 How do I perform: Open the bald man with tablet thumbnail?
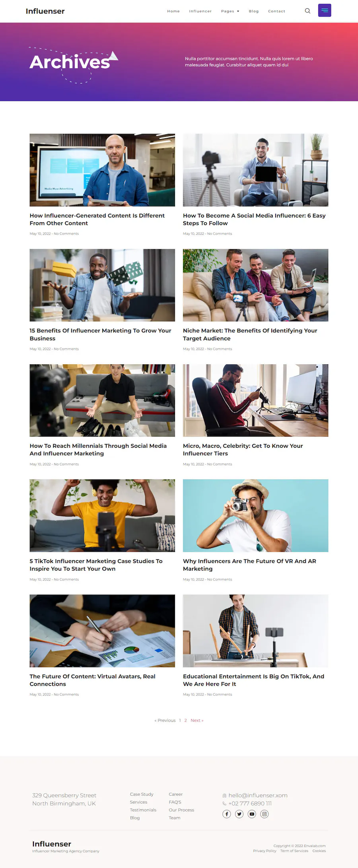click(102, 170)
